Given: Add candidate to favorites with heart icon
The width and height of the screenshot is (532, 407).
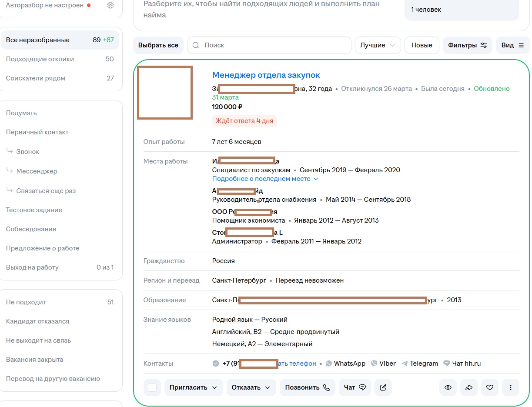Looking at the screenshot, I should [x=490, y=387].
